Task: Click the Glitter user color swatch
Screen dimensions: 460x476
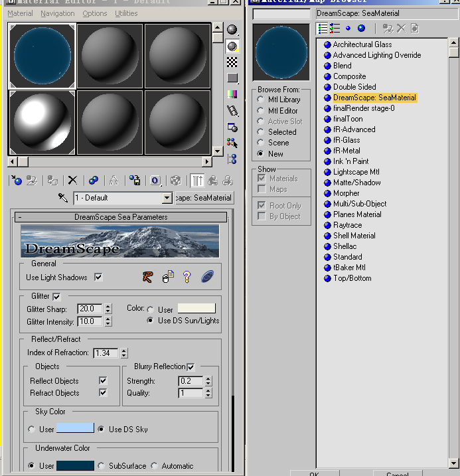Action: coord(196,309)
